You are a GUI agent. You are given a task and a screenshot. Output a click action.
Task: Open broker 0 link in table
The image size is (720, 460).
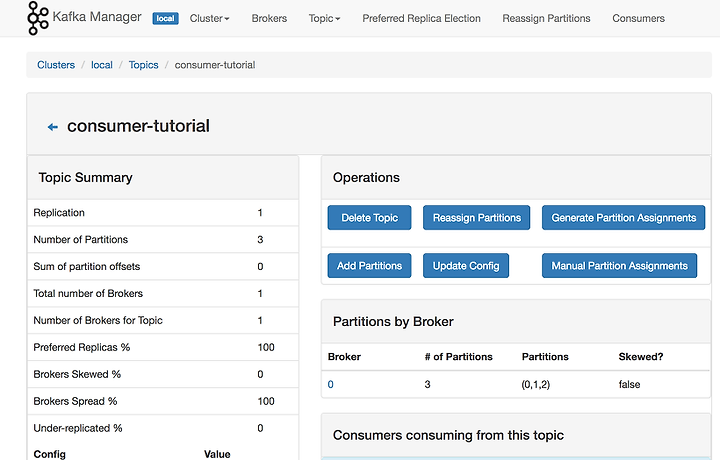(x=331, y=385)
